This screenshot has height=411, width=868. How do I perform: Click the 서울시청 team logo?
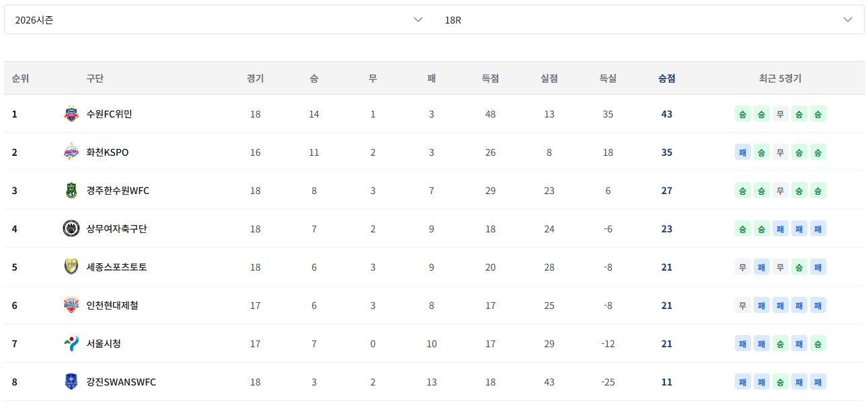click(71, 344)
